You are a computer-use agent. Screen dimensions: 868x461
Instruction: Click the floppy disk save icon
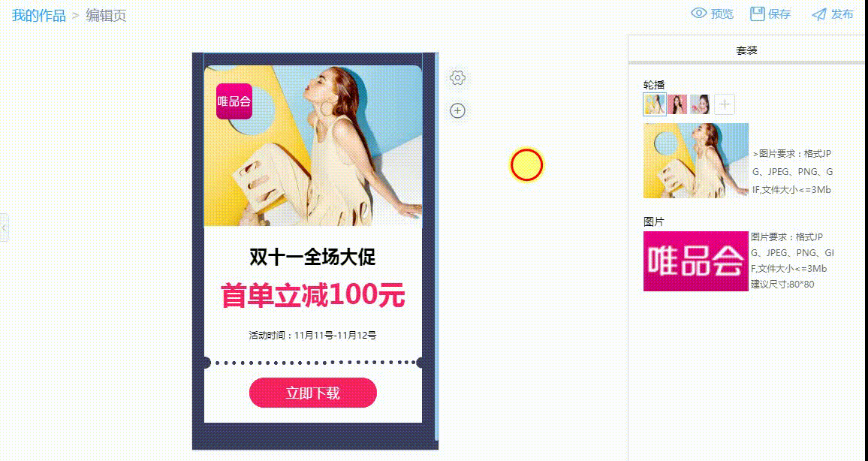(757, 14)
